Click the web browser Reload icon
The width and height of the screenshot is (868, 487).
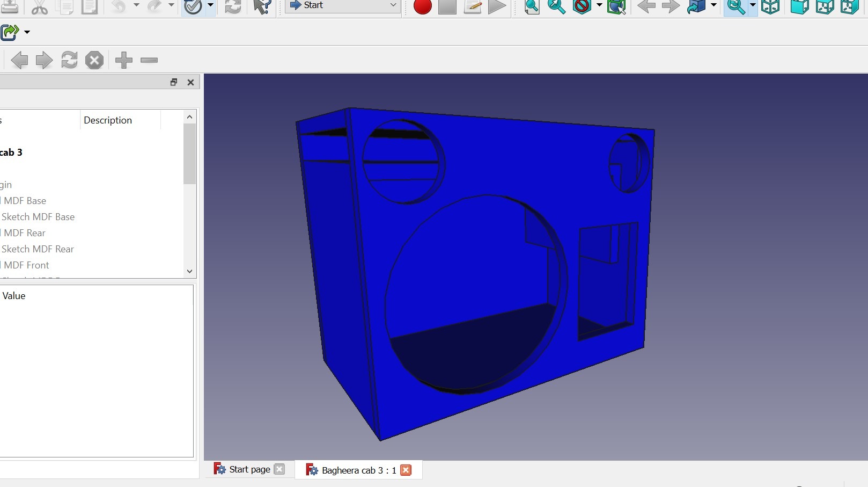69,60
